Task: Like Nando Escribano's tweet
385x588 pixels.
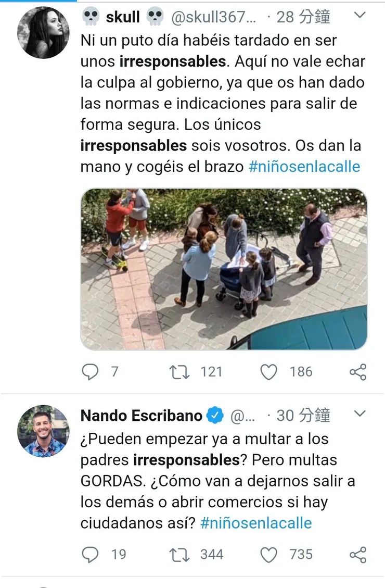Action: click(268, 555)
